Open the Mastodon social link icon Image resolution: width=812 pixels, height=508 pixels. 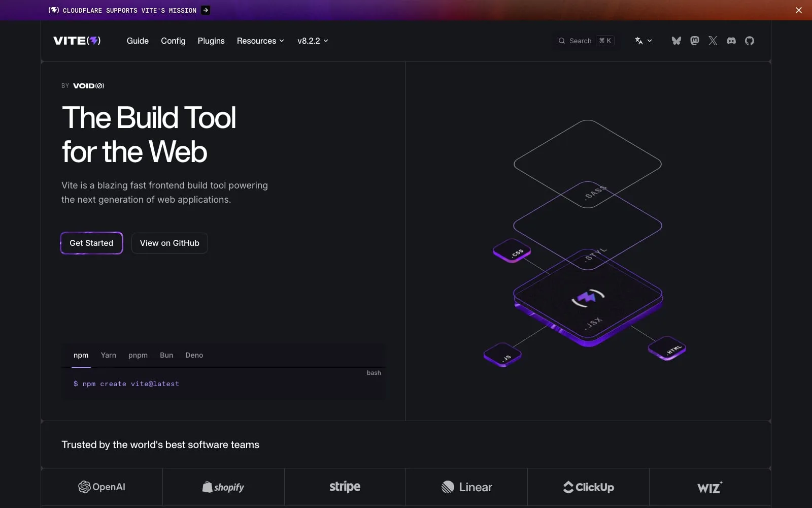[695, 41]
